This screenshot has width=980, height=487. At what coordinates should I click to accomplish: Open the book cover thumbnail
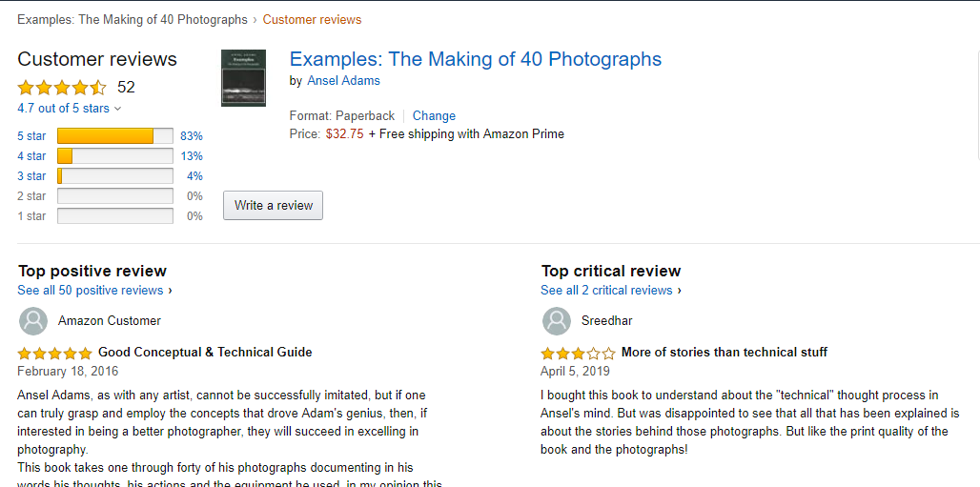click(x=243, y=77)
